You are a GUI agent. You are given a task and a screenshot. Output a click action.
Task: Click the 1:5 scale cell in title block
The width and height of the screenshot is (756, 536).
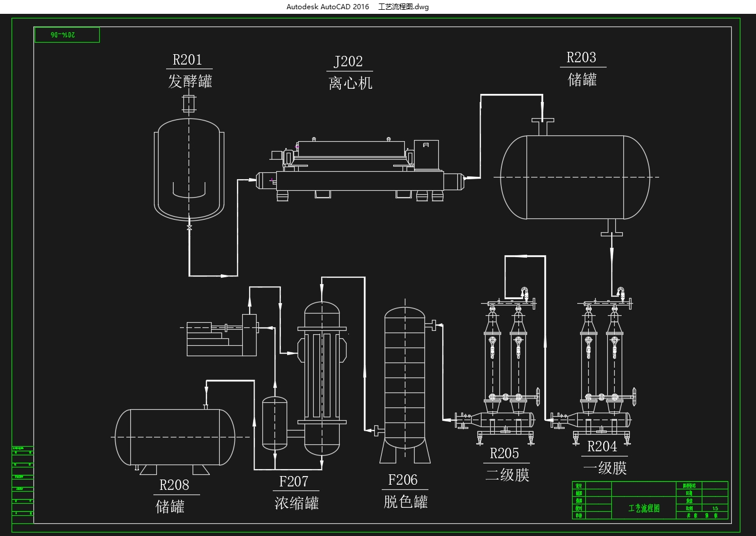715,508
